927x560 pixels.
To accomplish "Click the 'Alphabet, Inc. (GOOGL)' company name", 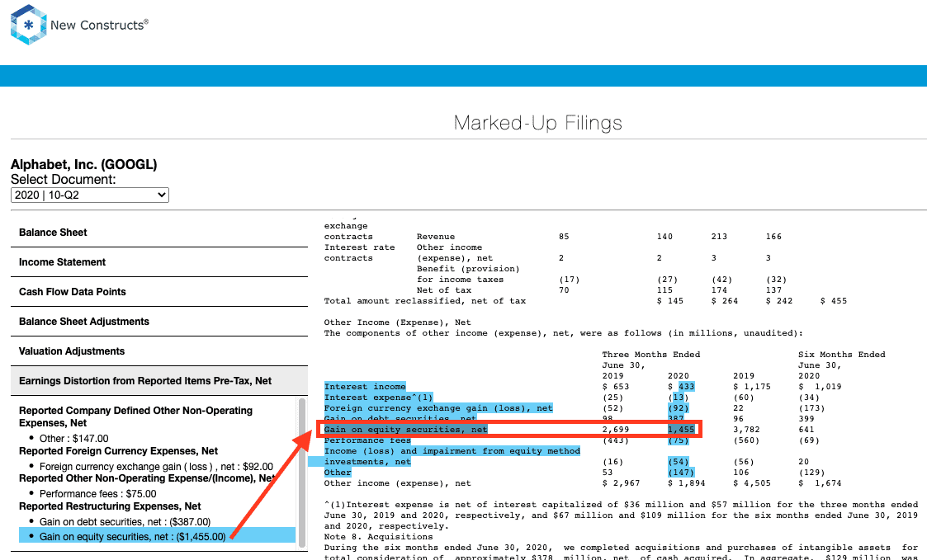I will (x=84, y=164).
